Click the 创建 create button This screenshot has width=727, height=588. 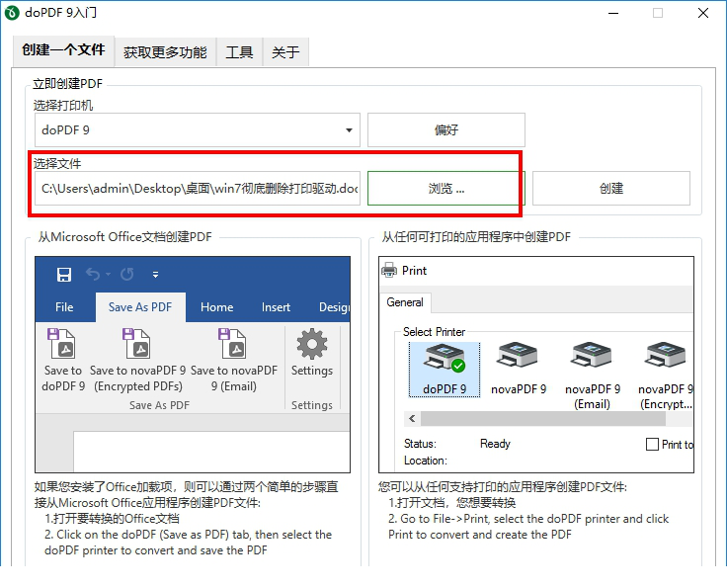[611, 189]
